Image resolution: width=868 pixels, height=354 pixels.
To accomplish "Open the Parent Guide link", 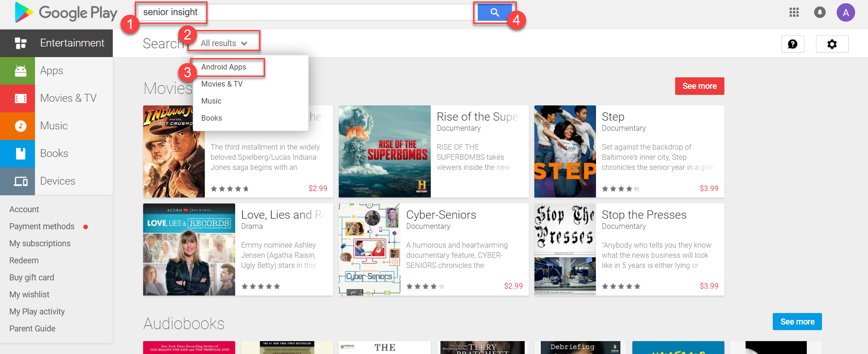I will [x=32, y=329].
